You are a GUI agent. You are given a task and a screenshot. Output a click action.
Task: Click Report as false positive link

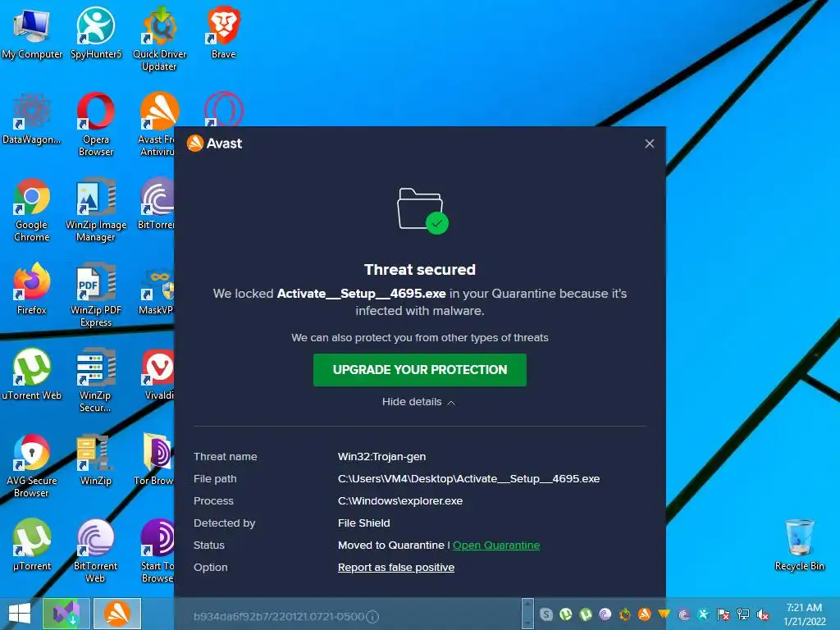coord(396,568)
